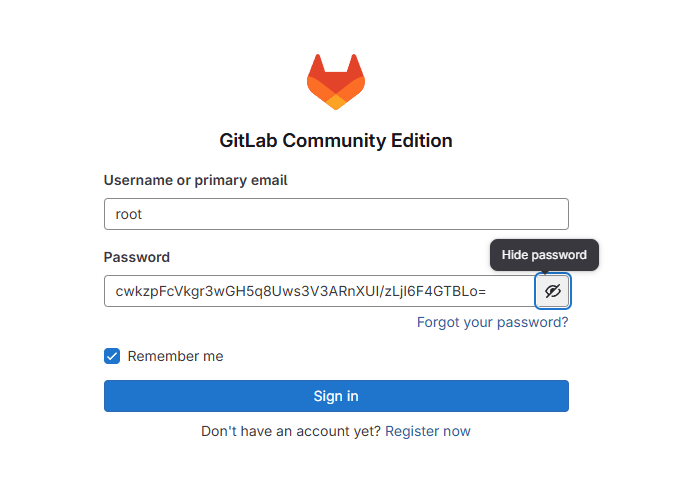675x491 pixels.
Task: Focus the password input field
Action: [x=319, y=291]
